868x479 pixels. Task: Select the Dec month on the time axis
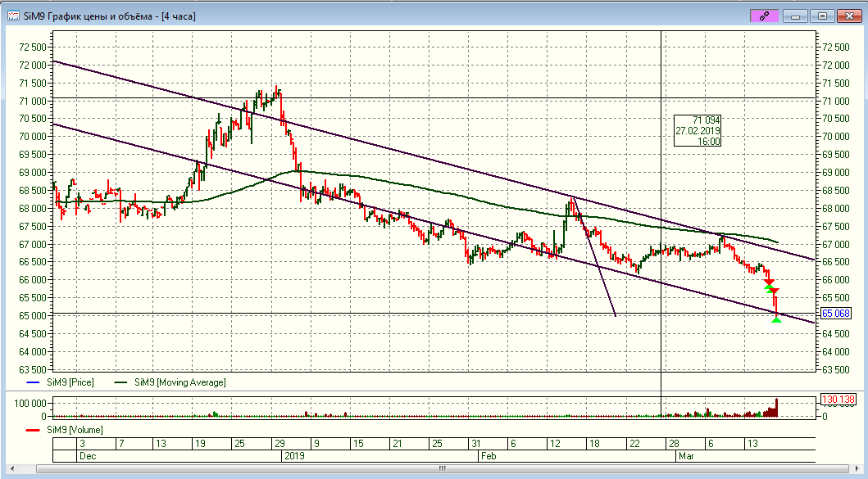87,454
